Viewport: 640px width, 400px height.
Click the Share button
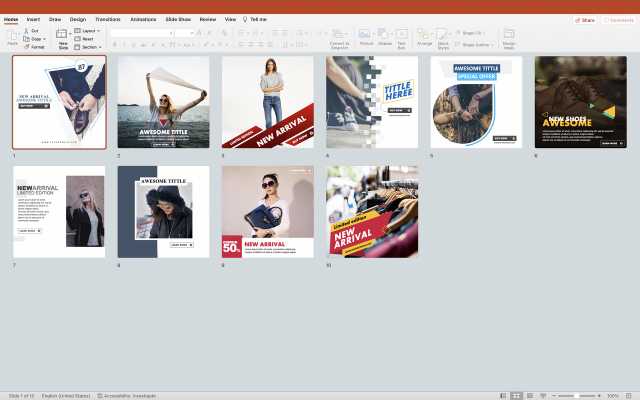pyautogui.click(x=585, y=19)
